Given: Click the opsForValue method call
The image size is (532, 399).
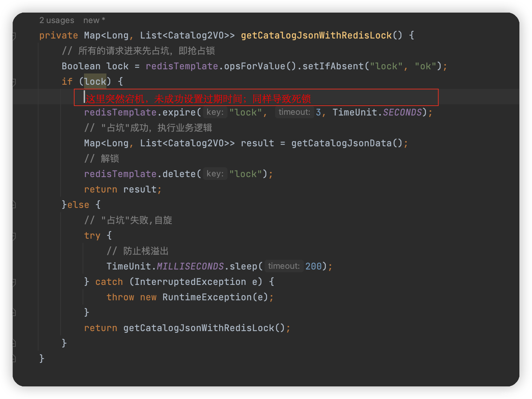Looking at the screenshot, I should (x=255, y=66).
